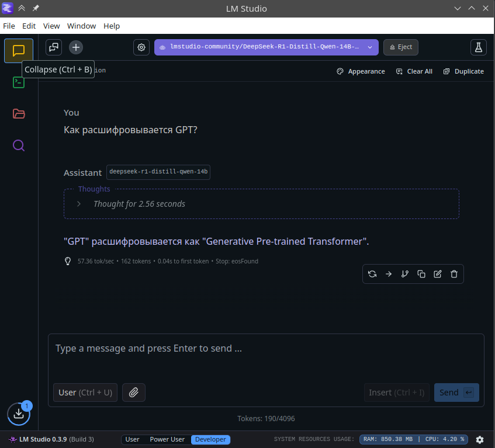Viewport: 495px width, 448px height.
Task: Click the "LM Studio 0.3.9" version text
Action: tap(43, 439)
